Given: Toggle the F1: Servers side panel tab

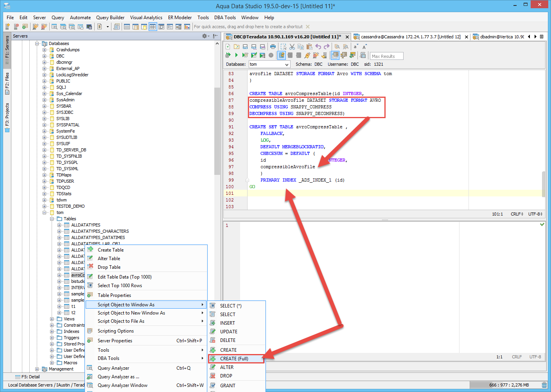Looking at the screenshot, I should 7,50.
